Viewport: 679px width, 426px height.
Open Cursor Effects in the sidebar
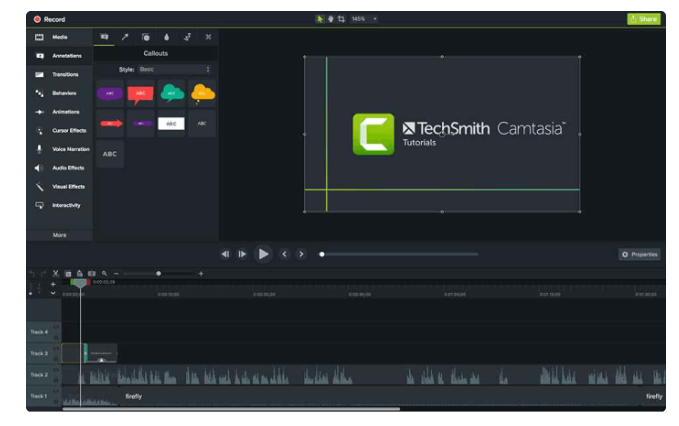tap(59, 130)
